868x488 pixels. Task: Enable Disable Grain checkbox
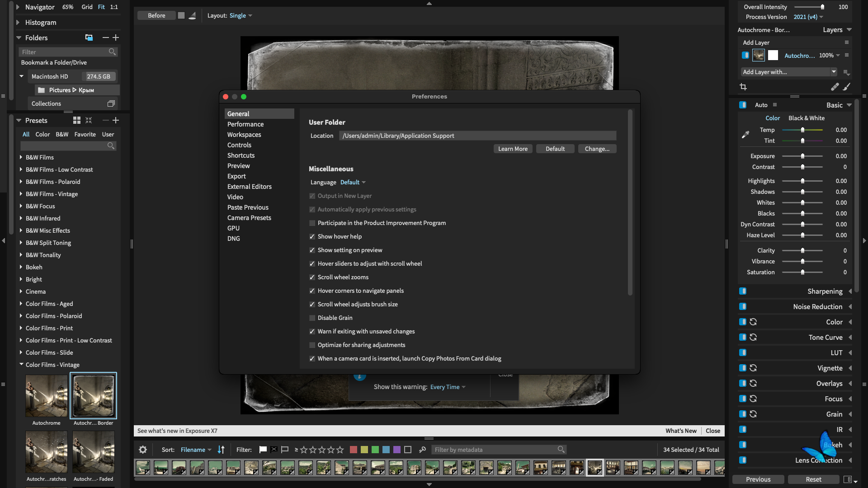click(312, 318)
